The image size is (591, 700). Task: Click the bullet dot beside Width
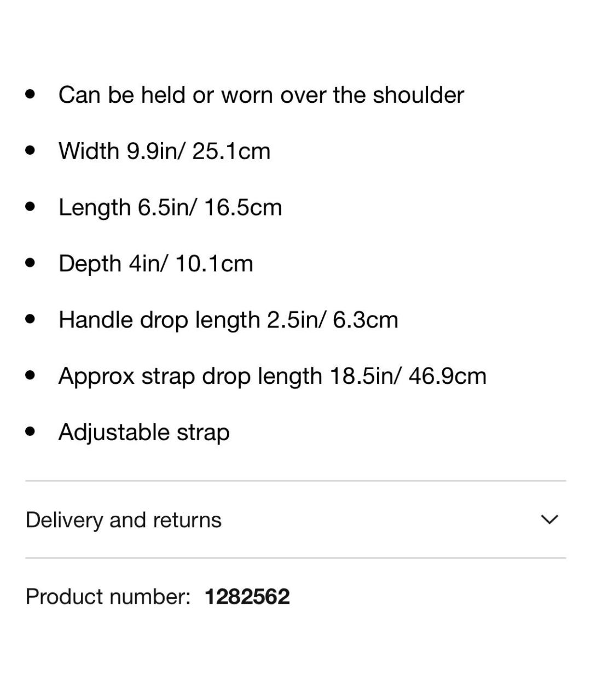click(31, 150)
